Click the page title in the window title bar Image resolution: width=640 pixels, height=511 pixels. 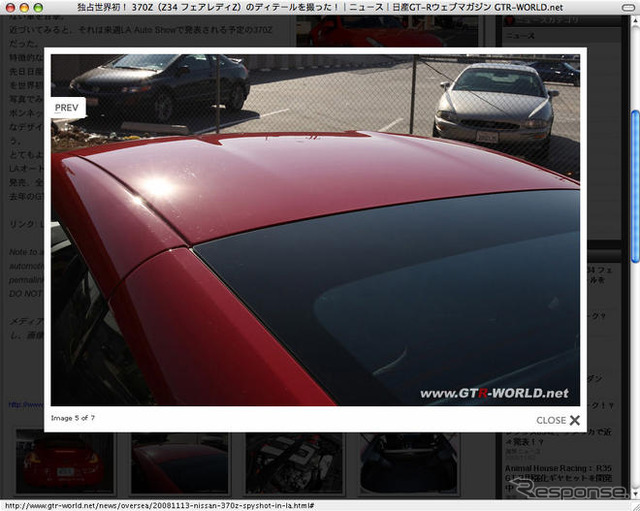point(320,7)
